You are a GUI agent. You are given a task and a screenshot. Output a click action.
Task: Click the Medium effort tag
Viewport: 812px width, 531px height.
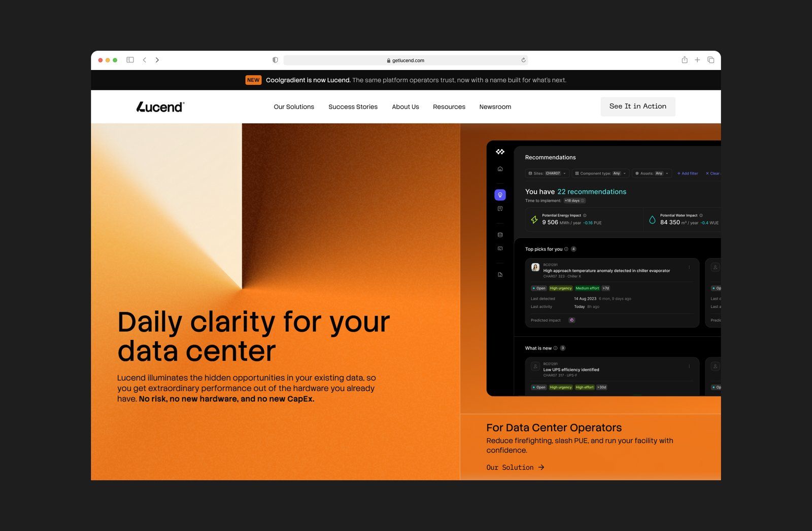[587, 288]
